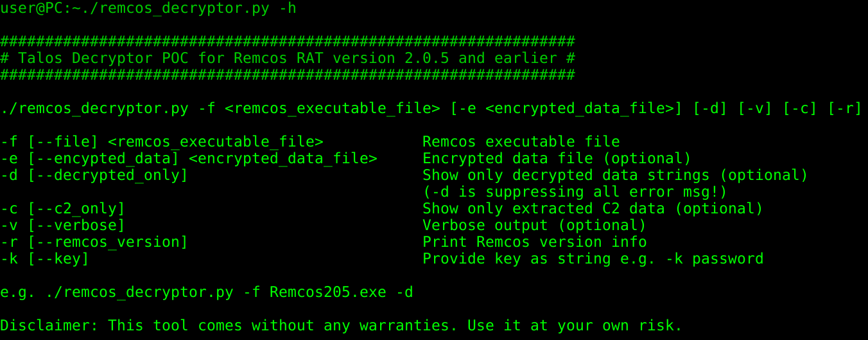Click the 'Verbose output (optional)' description
868x340 pixels.
click(534, 226)
